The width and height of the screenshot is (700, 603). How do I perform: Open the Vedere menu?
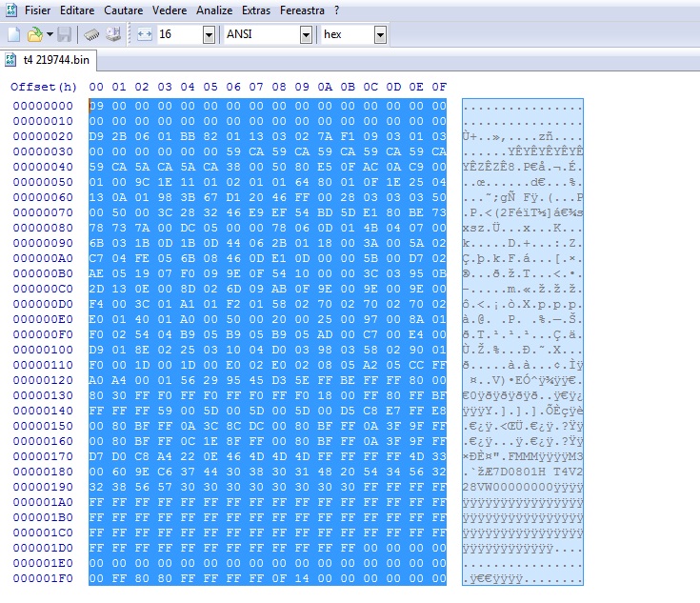pos(170,10)
